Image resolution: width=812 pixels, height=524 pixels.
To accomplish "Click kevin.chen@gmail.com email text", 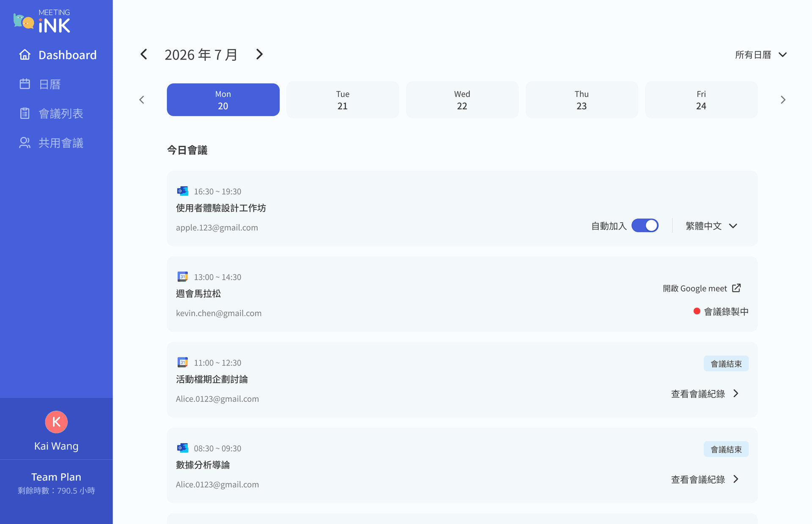I will coord(219,313).
